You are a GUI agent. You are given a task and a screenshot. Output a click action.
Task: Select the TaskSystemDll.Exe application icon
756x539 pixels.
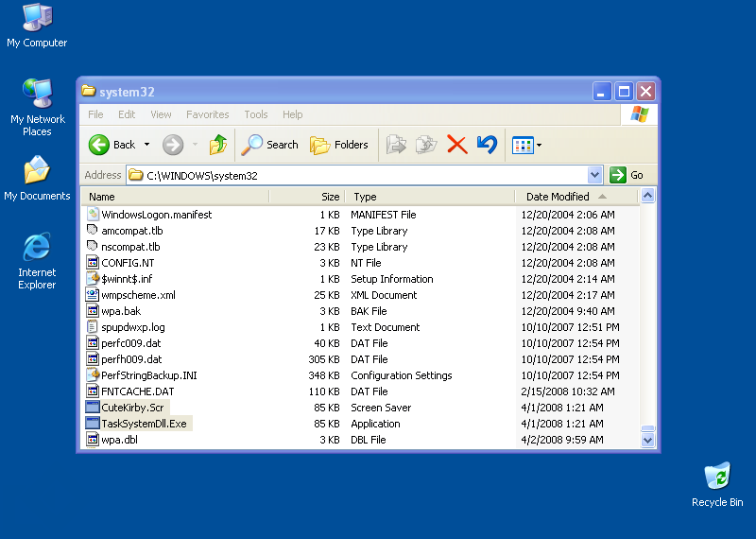click(93, 424)
